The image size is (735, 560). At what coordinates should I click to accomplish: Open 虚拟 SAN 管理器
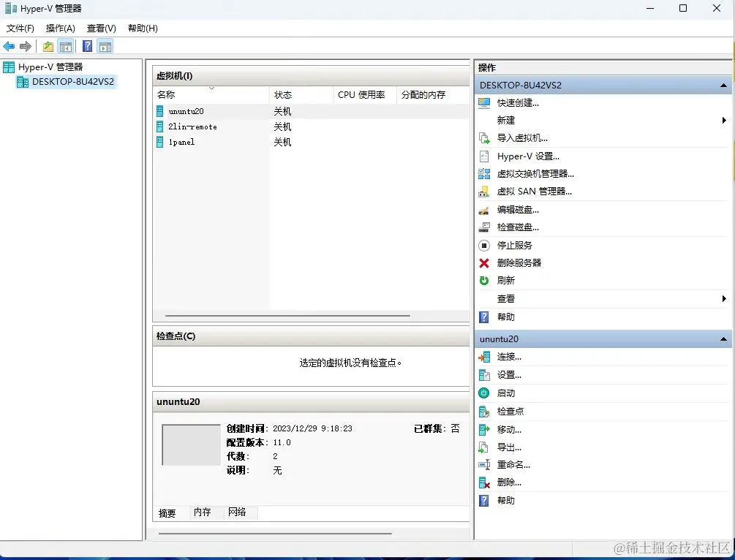[x=534, y=192]
